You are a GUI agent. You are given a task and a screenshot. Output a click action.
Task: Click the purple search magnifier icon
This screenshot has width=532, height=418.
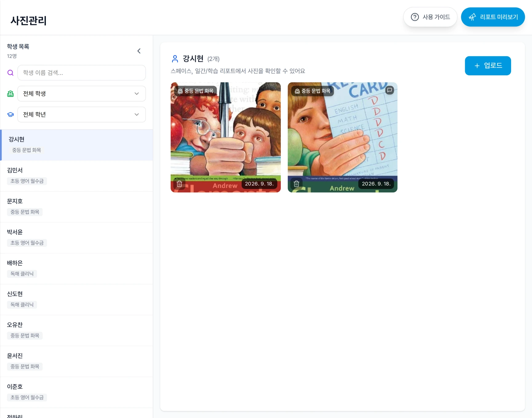10,73
